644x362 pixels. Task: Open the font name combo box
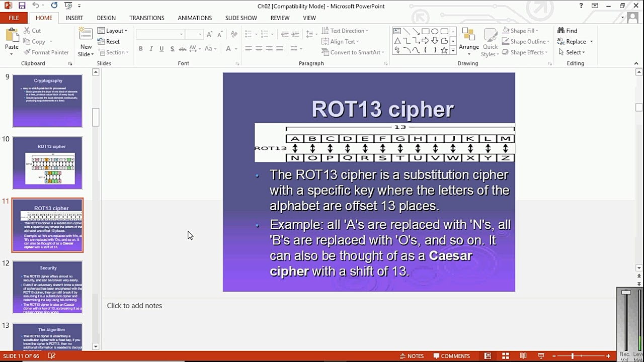pyautogui.click(x=160, y=34)
